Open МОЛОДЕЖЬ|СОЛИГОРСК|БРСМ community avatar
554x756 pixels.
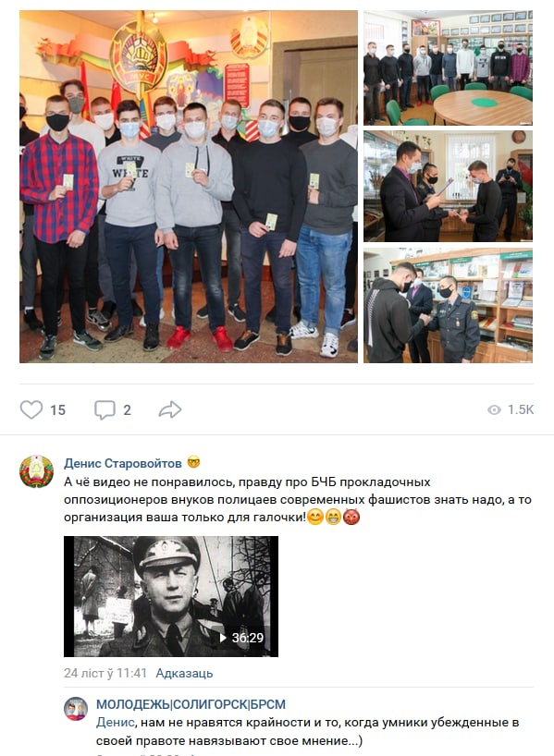[76, 709]
